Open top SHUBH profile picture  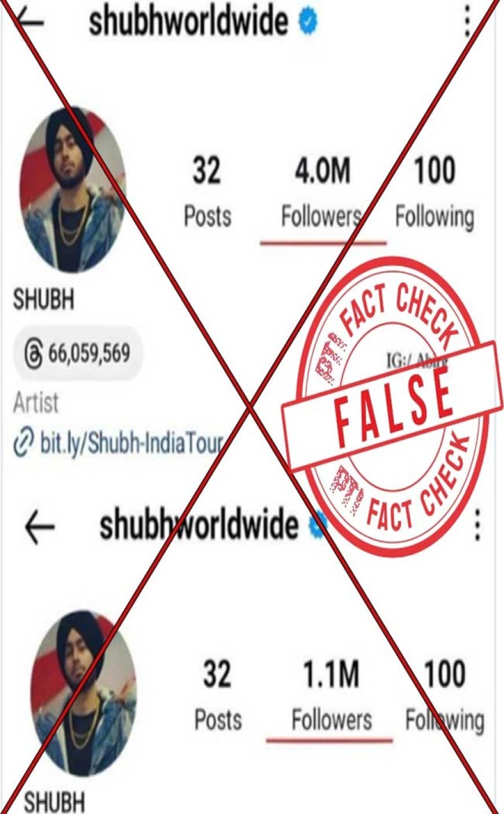point(73,189)
